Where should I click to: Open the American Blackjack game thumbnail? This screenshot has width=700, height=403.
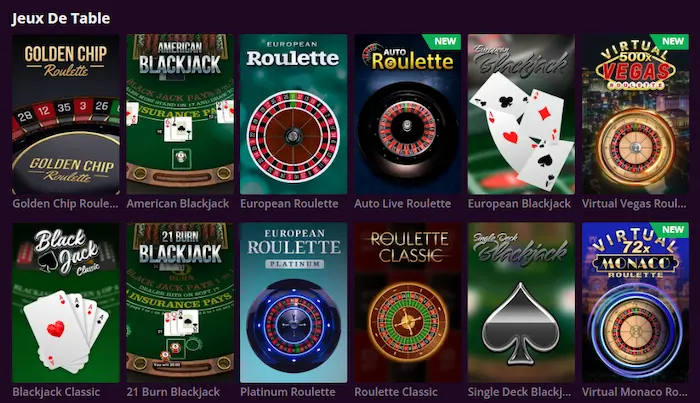pos(180,114)
